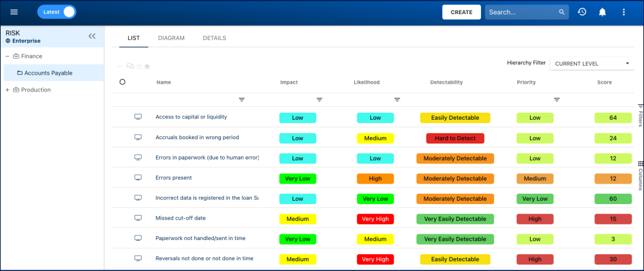This screenshot has height=271, width=644.
Task: Open 'Errors in paperwork' risk row
Action: (207, 158)
